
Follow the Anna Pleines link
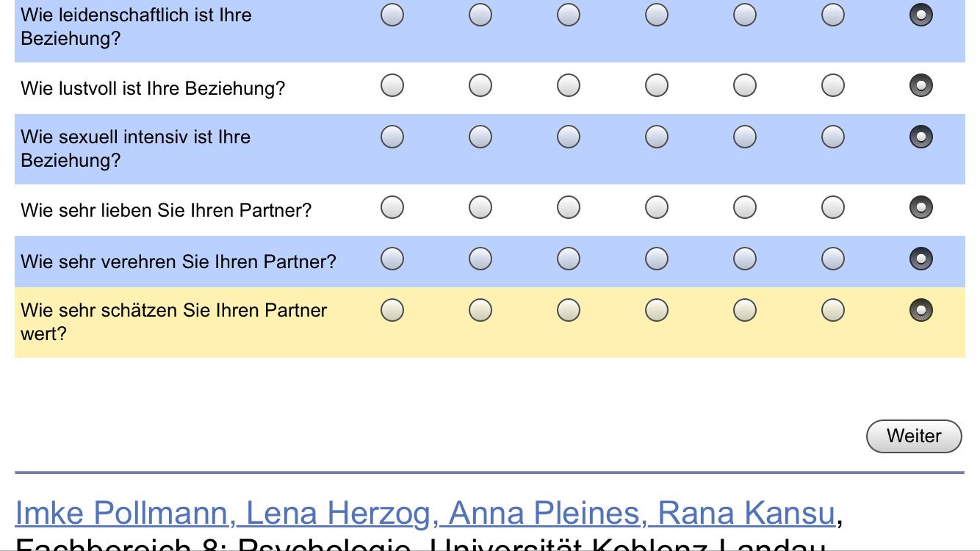pyautogui.click(x=547, y=514)
